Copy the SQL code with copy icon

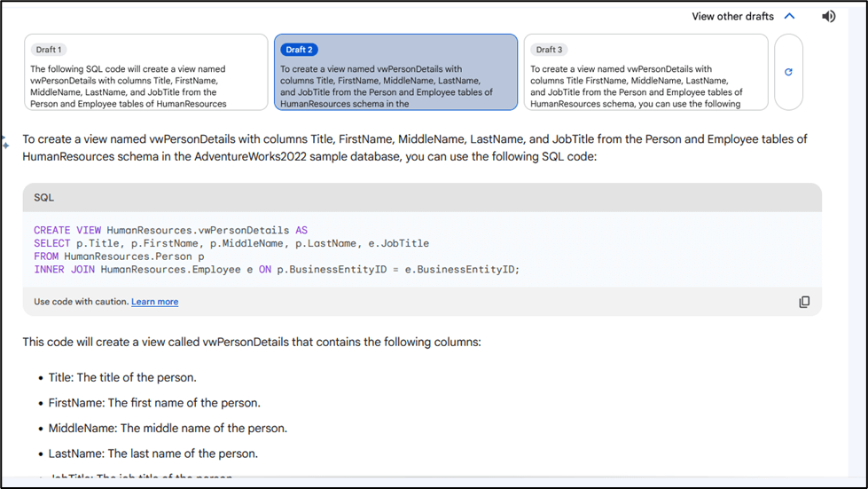tap(804, 302)
